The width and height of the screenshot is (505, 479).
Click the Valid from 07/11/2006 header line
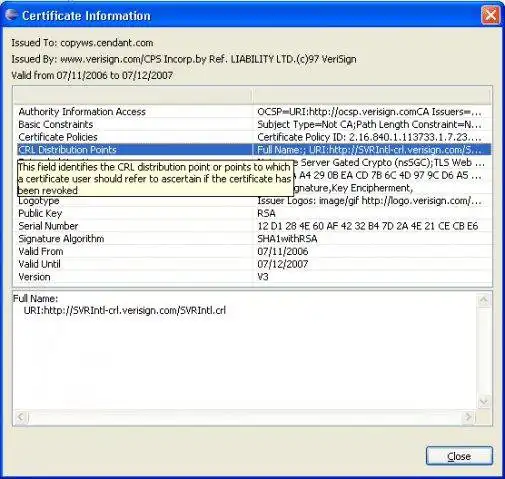tap(92, 75)
